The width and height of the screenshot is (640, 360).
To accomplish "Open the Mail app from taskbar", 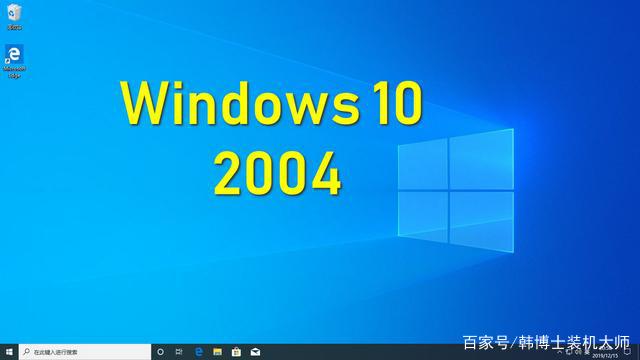I will (x=256, y=352).
